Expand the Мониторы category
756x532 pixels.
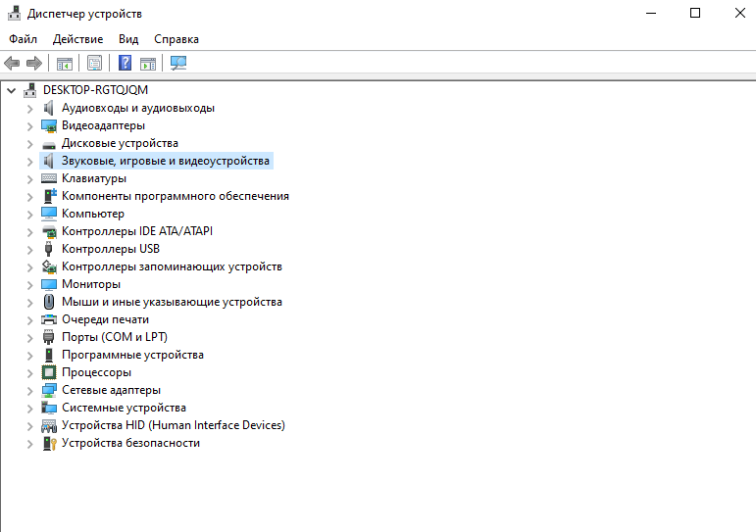tap(29, 285)
